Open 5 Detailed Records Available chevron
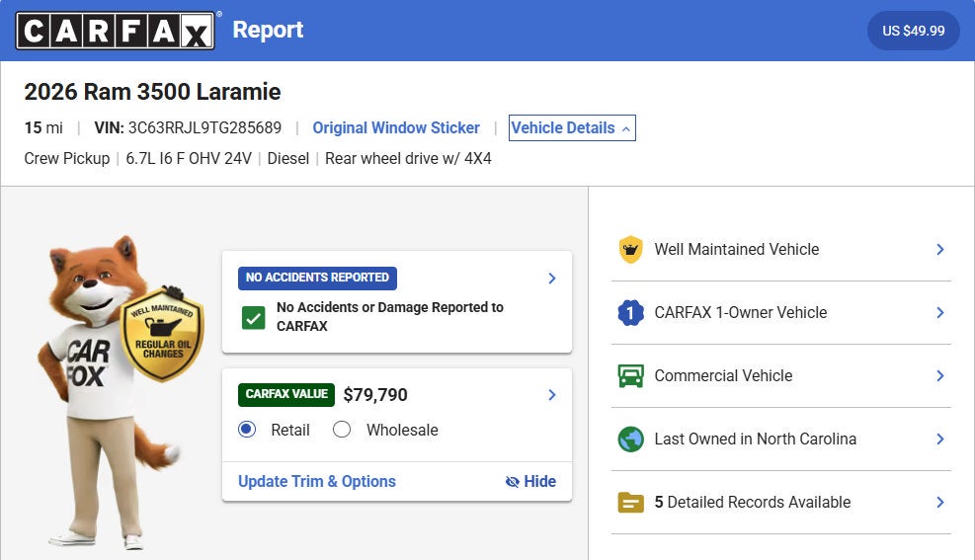 940,502
